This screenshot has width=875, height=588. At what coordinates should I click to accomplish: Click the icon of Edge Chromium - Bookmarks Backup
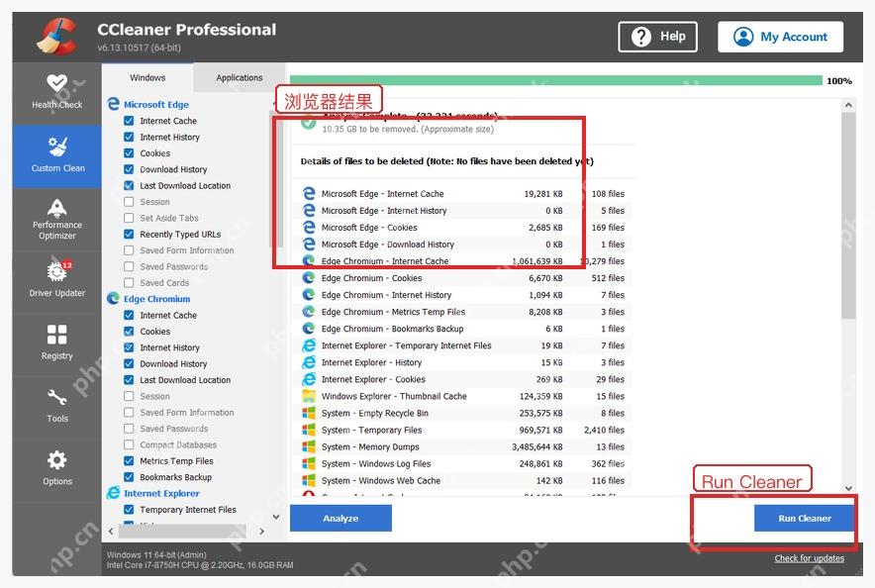(x=309, y=329)
